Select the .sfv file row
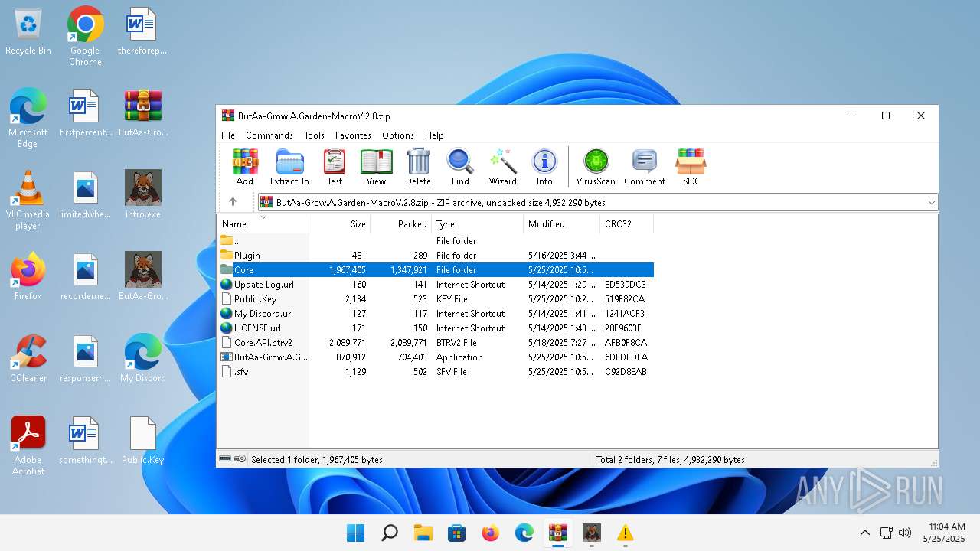Viewport: 980px width, 551px height. [x=436, y=372]
